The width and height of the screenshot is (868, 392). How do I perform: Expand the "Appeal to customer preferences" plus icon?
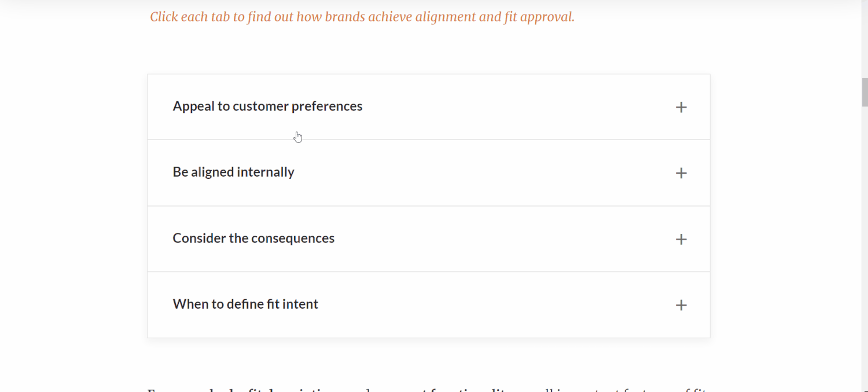point(681,107)
